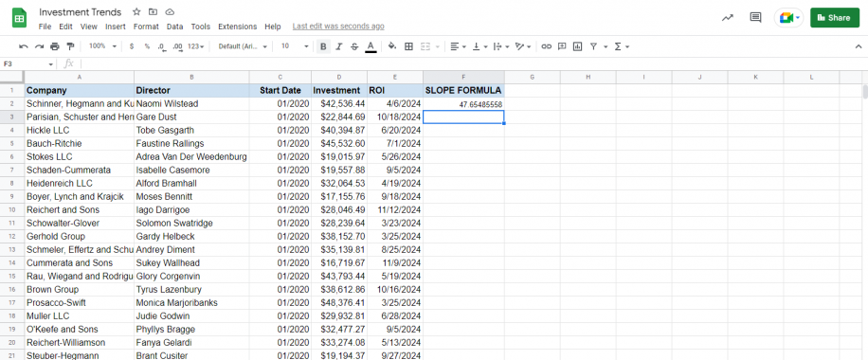Click the cell '11/12/2024'
This screenshot has width=868, height=360.
395,210
